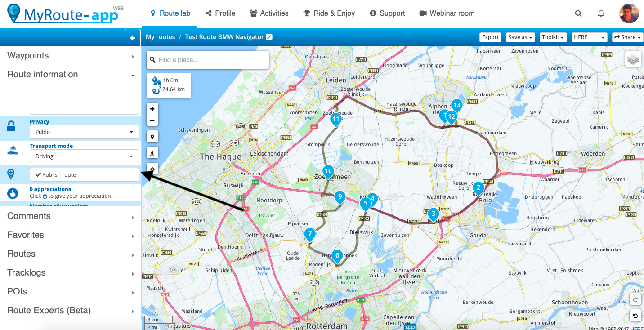
Task: Click the MyRoute-app logo
Action: [x=65, y=13]
